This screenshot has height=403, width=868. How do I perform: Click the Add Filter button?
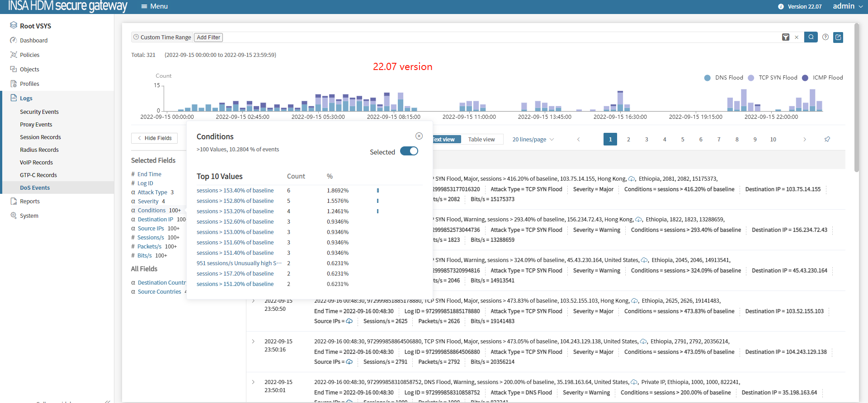click(x=208, y=37)
